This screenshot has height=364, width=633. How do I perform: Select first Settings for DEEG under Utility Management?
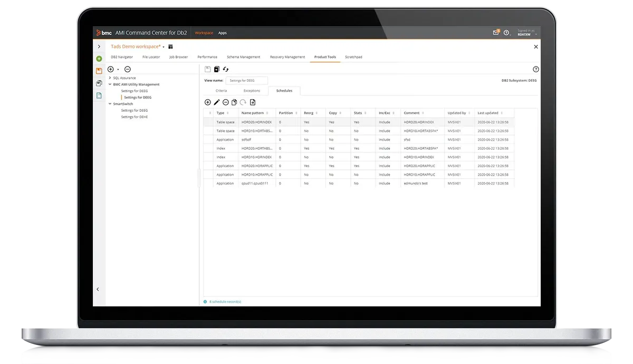coord(135,91)
